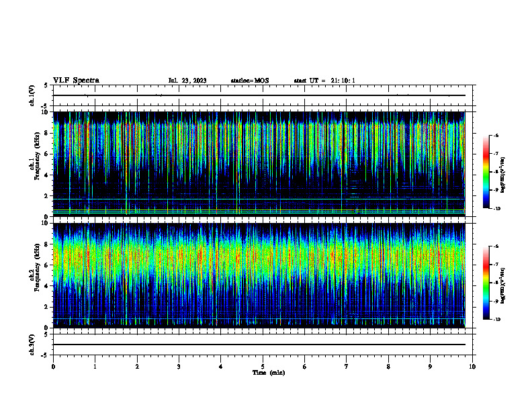This screenshot has height=411, width=532.
Task: Click the log(PSD) label beside the ch.1 color bar
Action: tap(503, 175)
